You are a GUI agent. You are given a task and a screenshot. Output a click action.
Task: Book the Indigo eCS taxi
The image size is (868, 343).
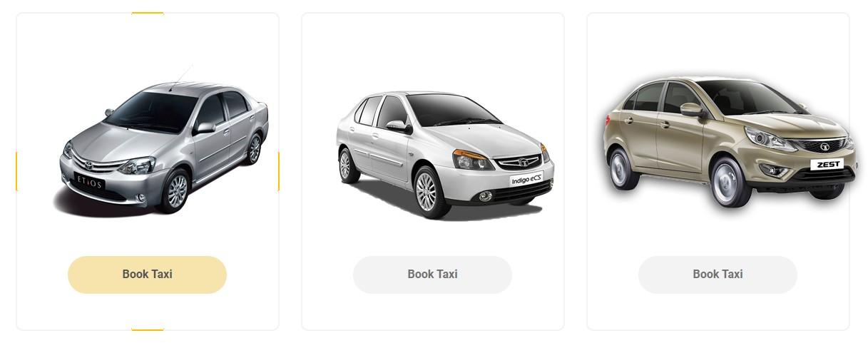(432, 275)
